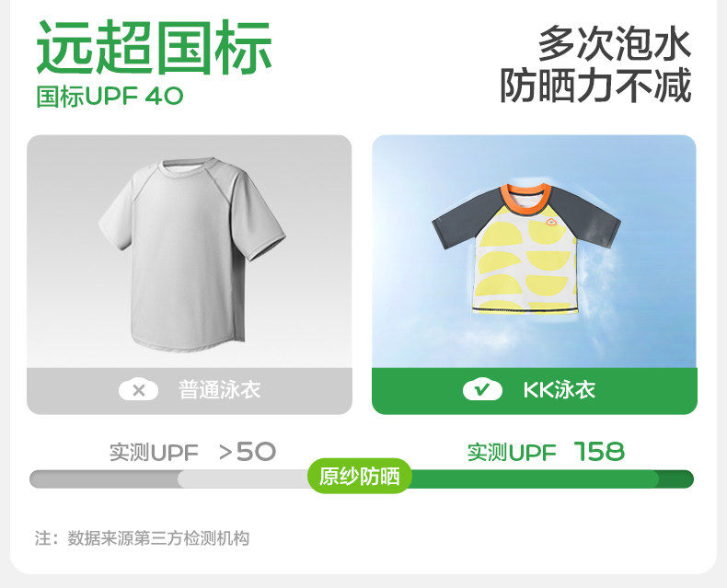The width and height of the screenshot is (727, 588).
Task: Click the 国标UPF 40 subtitle
Action: coord(110,97)
